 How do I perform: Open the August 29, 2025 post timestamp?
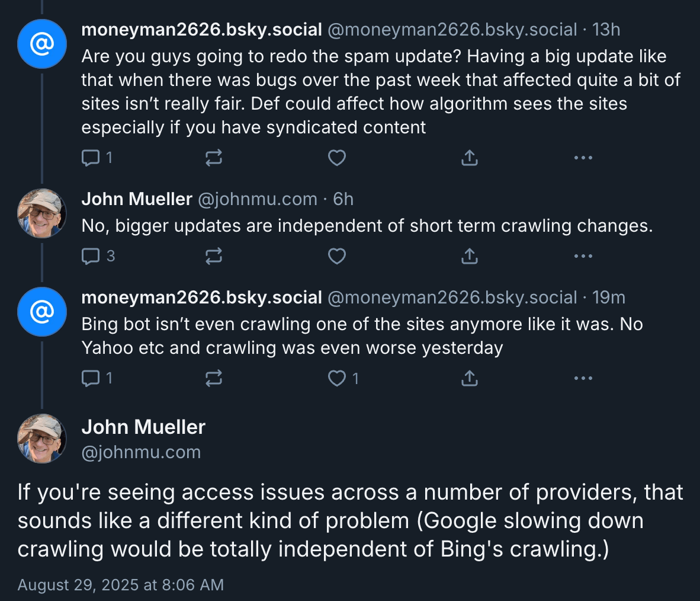click(121, 585)
